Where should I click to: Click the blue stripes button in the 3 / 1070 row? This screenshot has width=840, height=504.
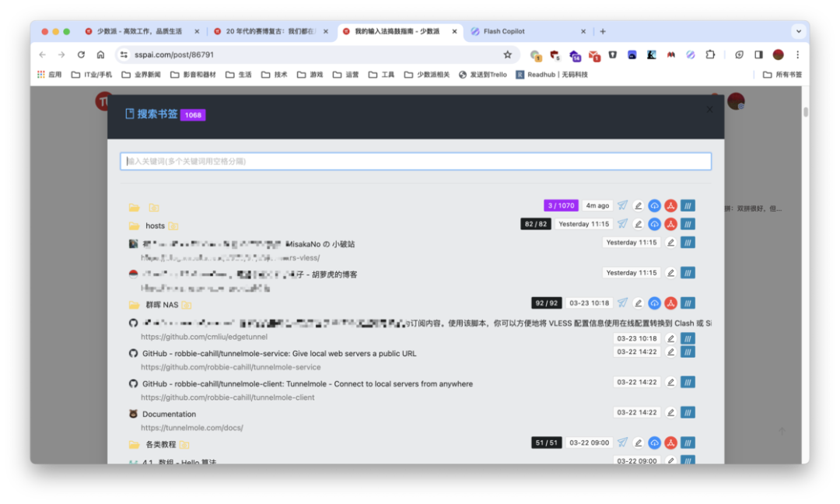click(x=688, y=205)
